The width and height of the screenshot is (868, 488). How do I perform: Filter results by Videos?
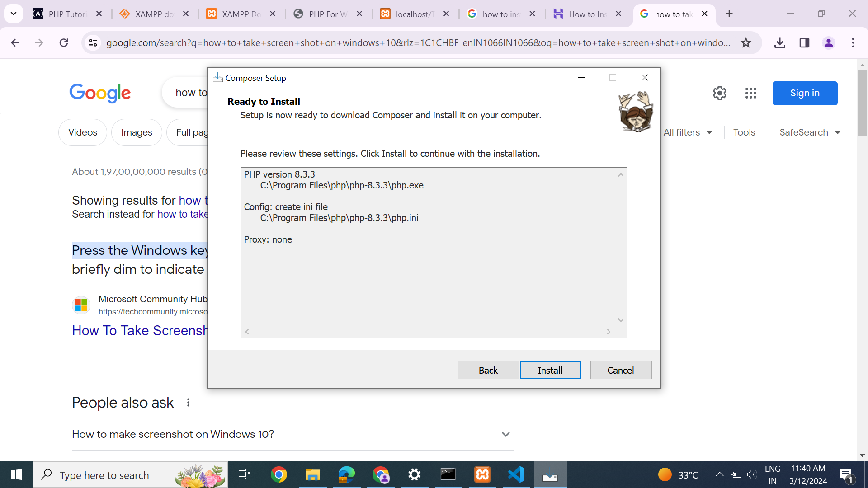pos(83,132)
